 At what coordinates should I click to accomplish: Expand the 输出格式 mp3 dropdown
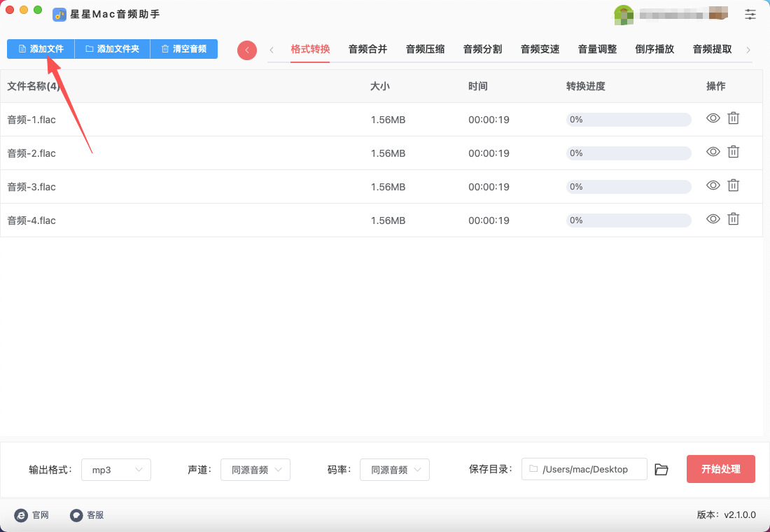click(116, 470)
